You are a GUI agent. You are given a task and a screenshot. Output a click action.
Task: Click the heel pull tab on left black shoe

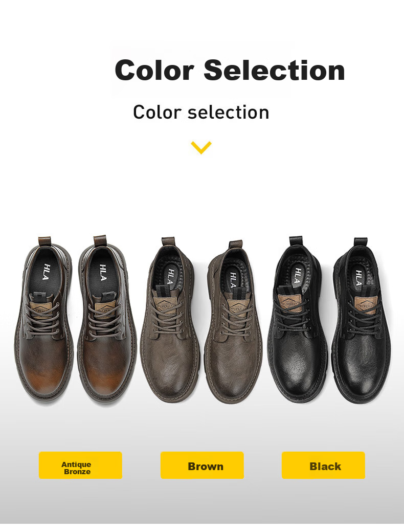296,240
